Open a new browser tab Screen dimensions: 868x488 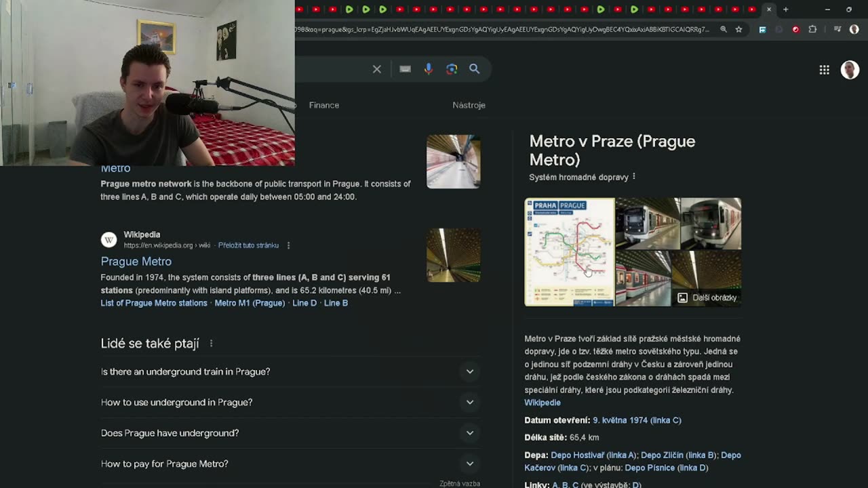tap(786, 9)
